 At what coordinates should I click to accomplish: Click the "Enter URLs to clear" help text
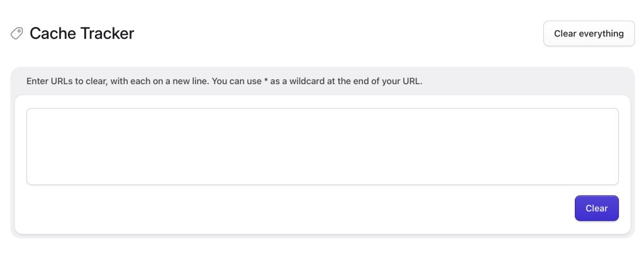224,82
